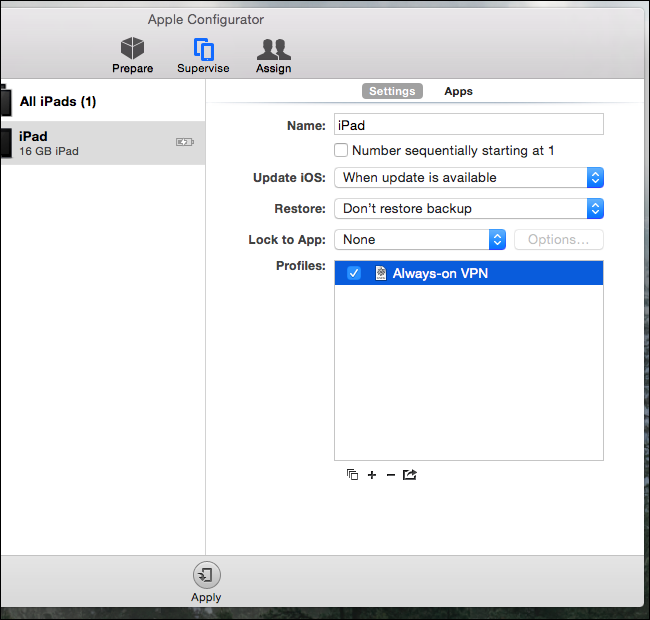Remove the selected profile with minus icon
This screenshot has width=650, height=620.
[390, 475]
